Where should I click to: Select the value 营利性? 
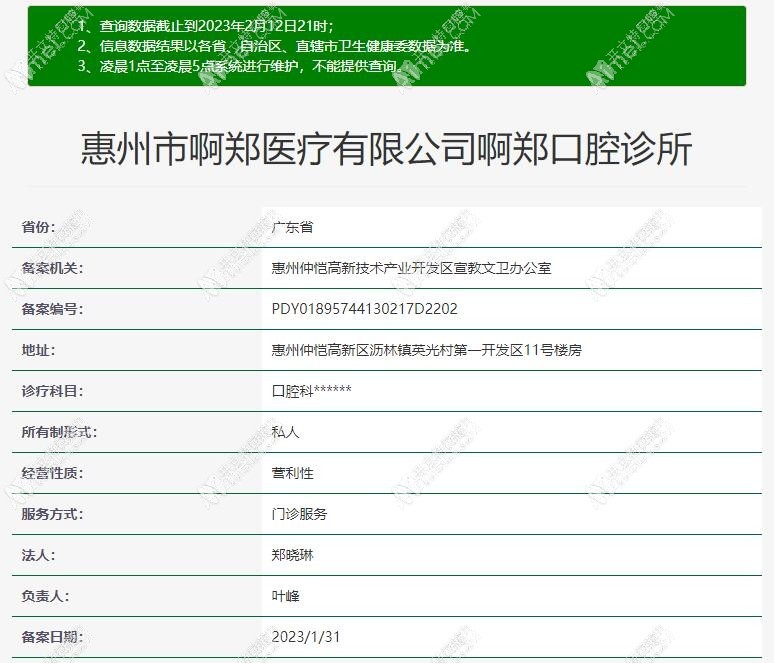[x=292, y=473]
